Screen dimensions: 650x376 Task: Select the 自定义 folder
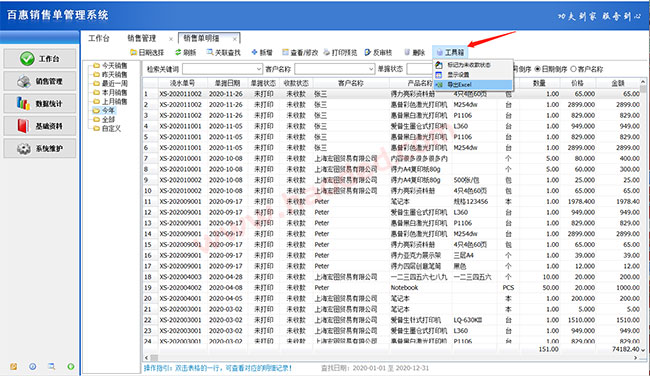coord(107,129)
